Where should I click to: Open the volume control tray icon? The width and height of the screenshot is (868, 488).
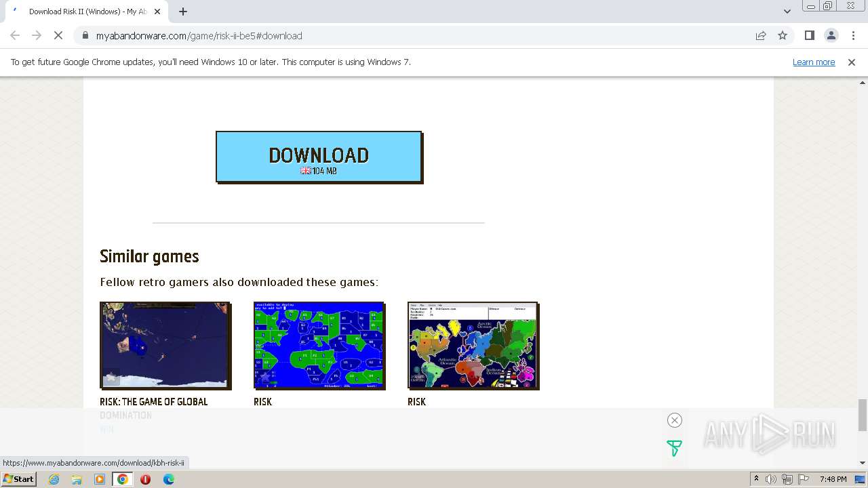click(x=771, y=479)
